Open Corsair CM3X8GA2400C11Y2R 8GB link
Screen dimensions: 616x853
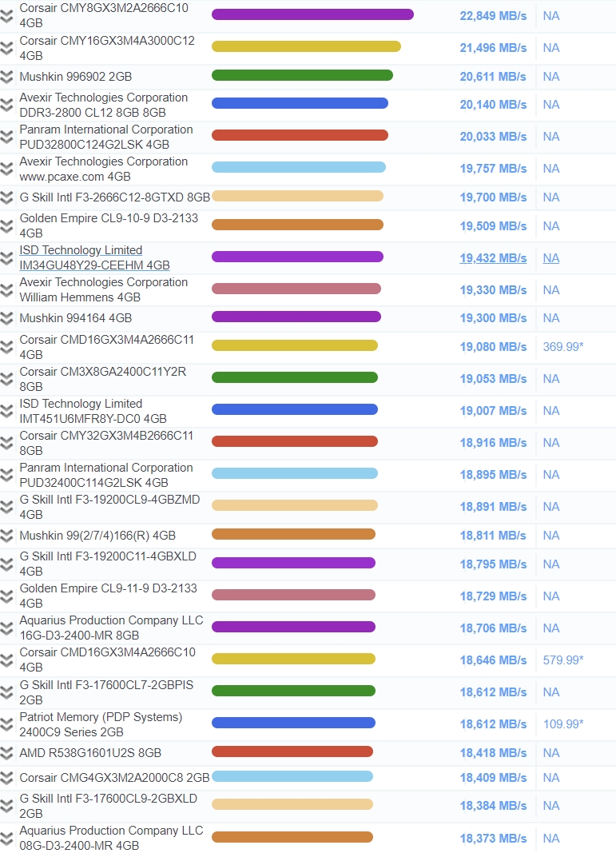103,379
